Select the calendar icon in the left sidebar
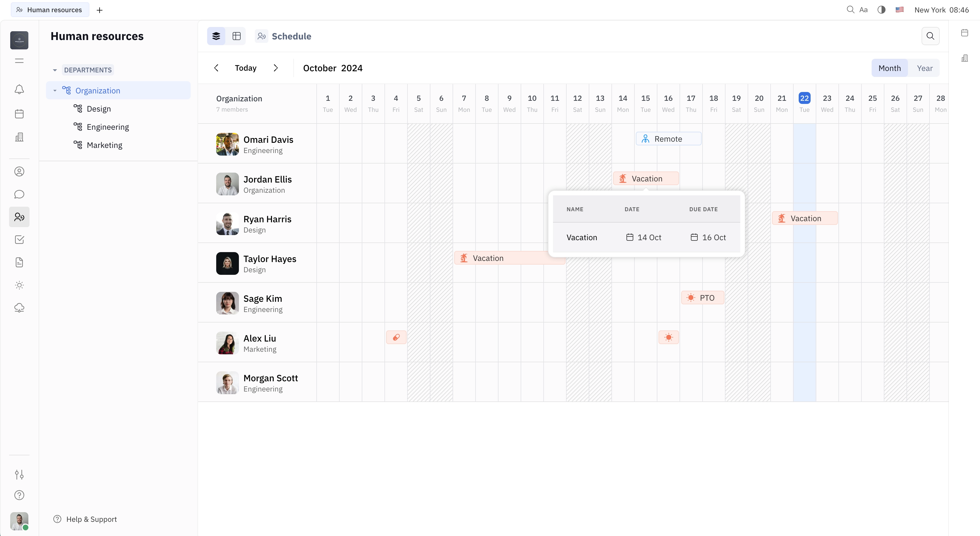 (19, 114)
